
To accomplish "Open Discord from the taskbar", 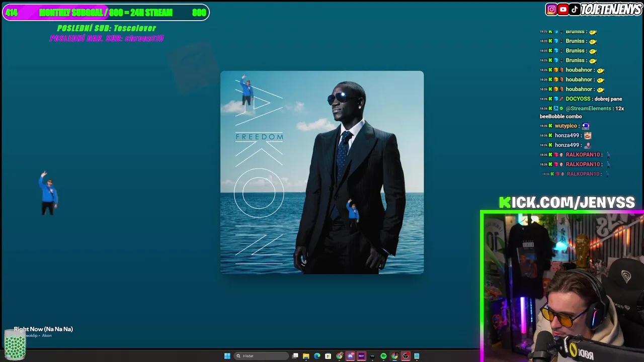I will 351,356.
